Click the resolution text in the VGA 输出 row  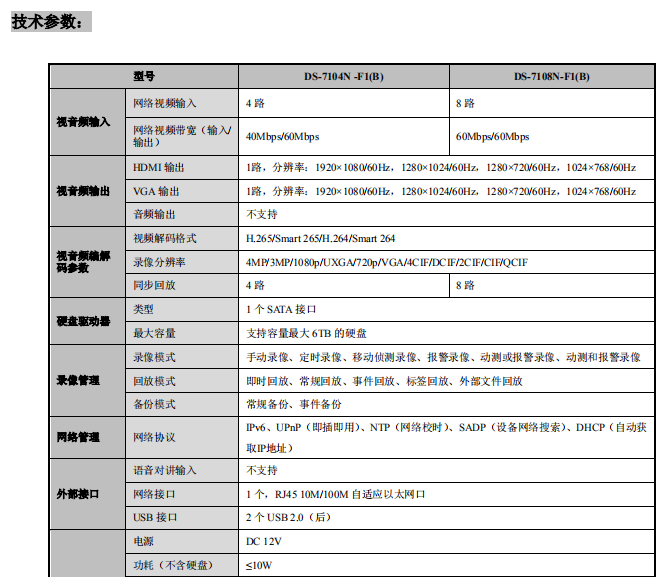point(441,192)
